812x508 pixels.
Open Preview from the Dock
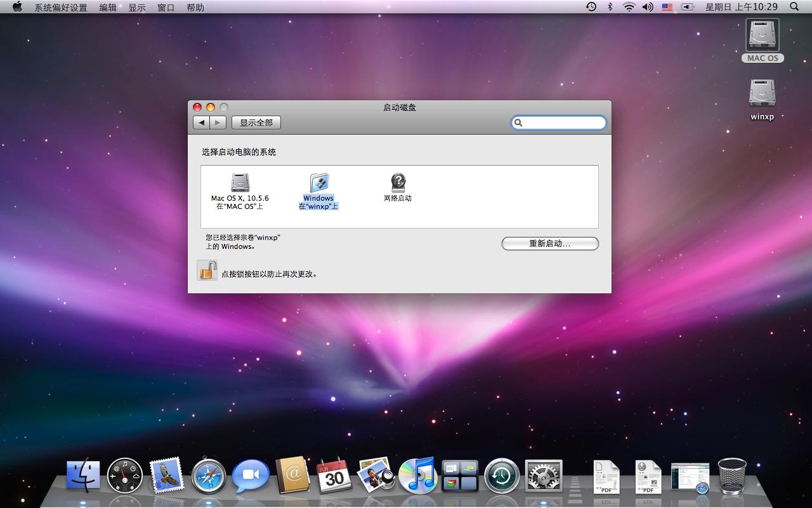click(x=376, y=475)
